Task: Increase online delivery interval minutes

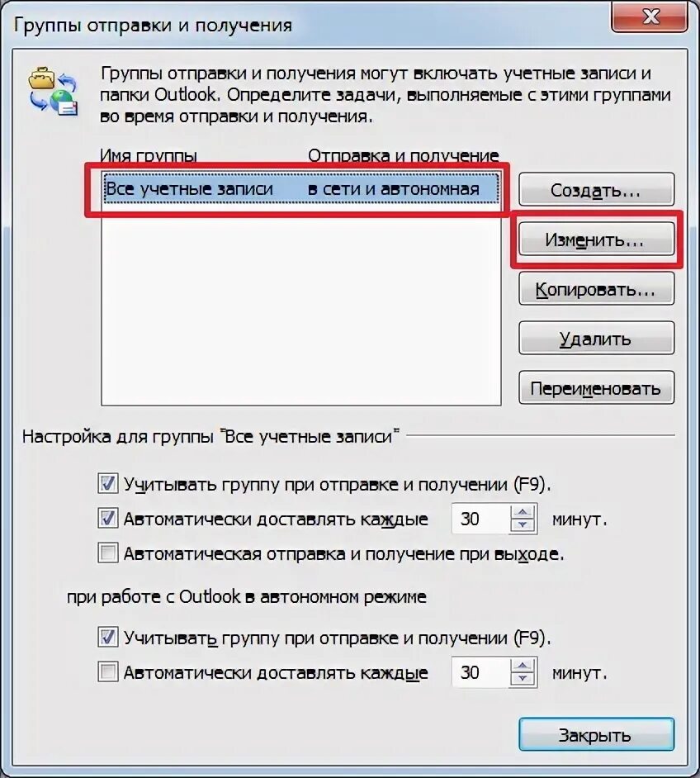Action: click(x=523, y=512)
